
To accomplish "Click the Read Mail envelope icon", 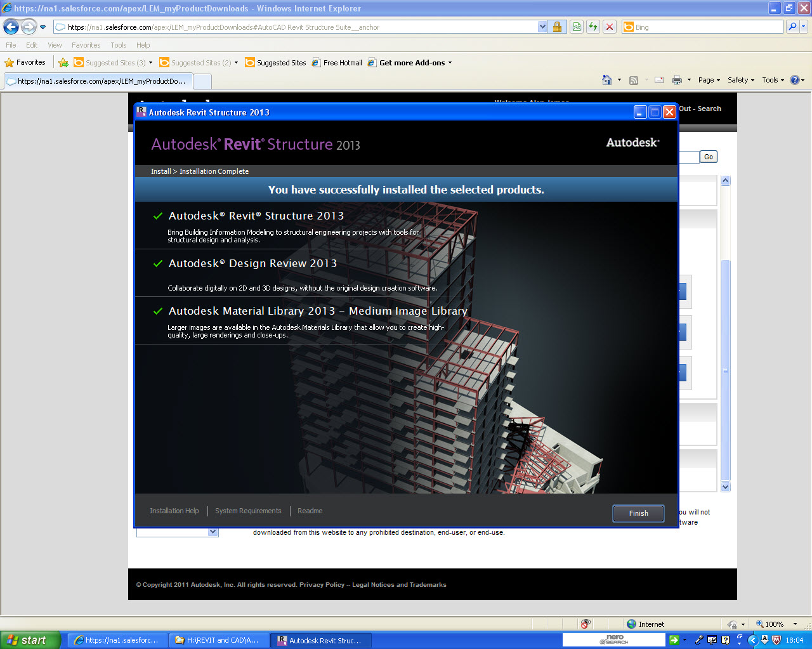I will pyautogui.click(x=659, y=80).
